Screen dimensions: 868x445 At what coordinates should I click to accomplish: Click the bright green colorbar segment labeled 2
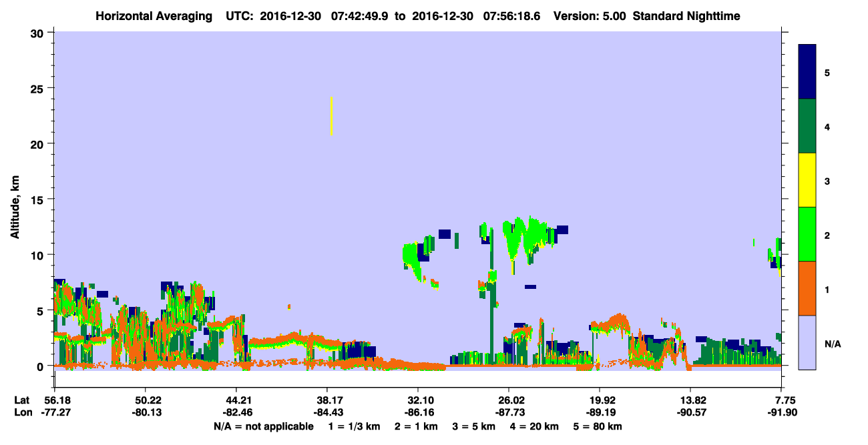click(x=807, y=234)
